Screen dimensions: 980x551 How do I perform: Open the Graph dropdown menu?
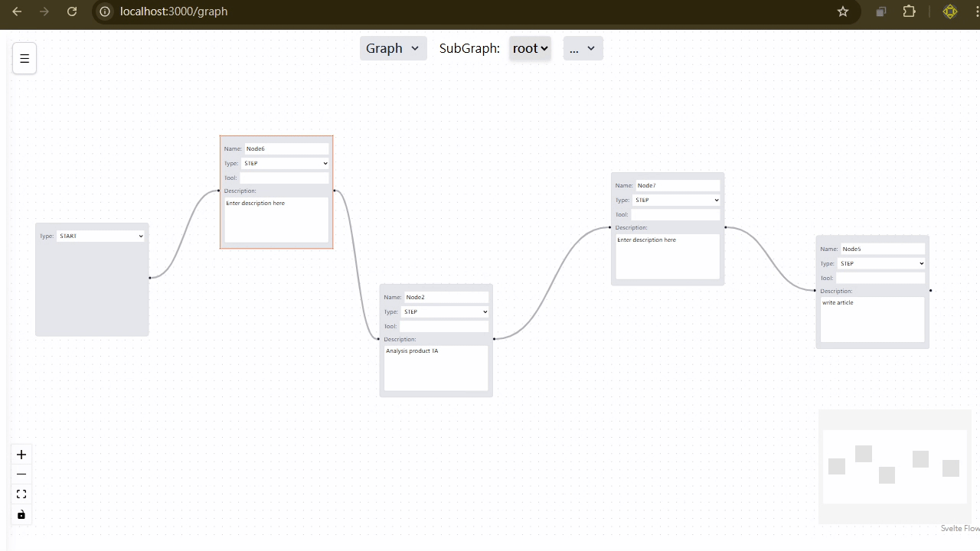pos(393,48)
